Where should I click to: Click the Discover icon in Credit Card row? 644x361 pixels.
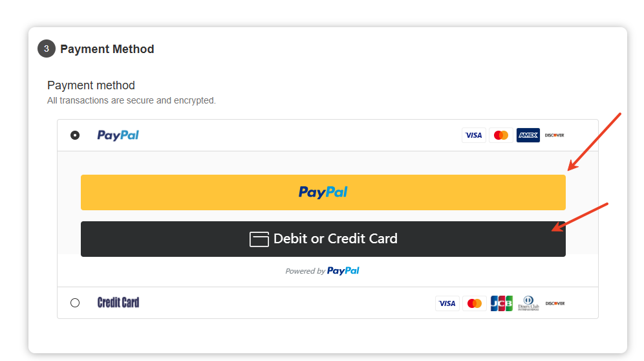[x=554, y=303]
